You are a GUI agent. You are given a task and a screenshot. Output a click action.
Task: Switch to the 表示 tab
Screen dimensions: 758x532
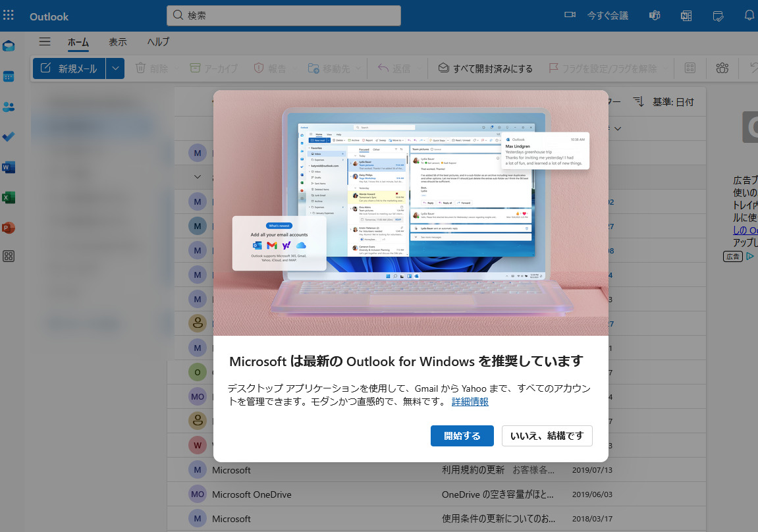point(117,42)
